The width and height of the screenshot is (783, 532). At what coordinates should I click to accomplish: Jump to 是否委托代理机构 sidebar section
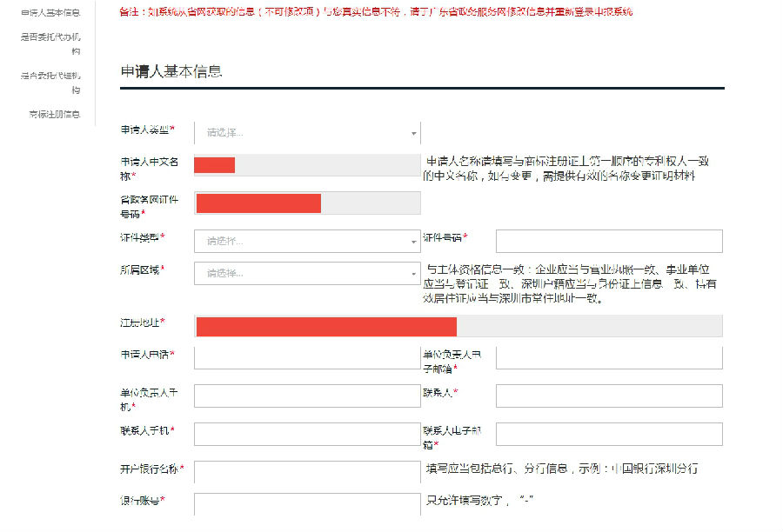tap(50, 82)
